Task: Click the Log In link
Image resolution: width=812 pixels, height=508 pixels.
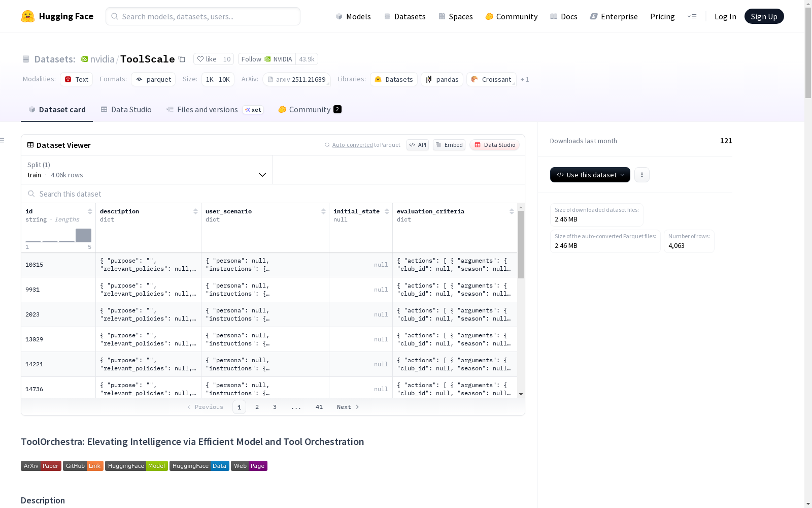Action: pos(725,16)
